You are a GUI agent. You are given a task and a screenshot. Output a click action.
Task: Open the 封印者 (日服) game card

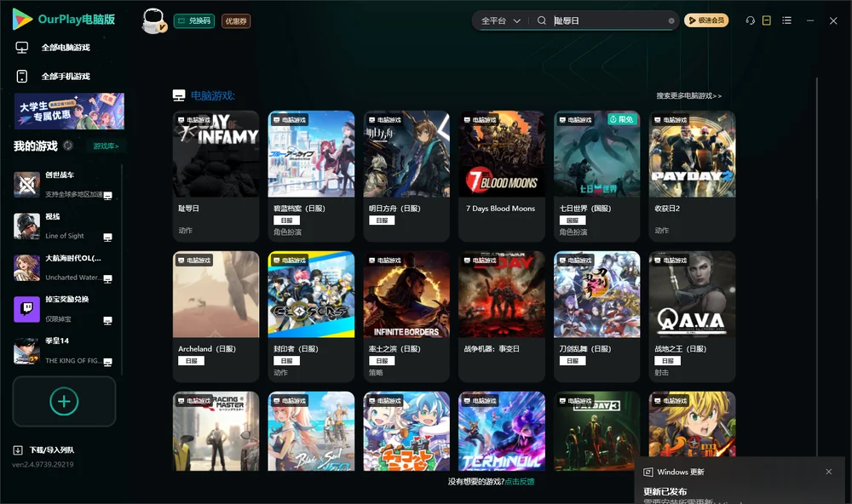point(311,317)
